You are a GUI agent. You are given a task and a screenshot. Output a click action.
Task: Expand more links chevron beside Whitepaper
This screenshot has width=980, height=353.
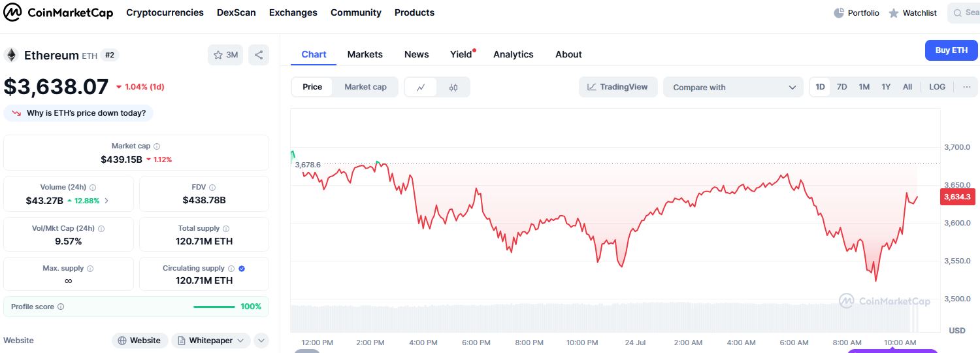(261, 341)
